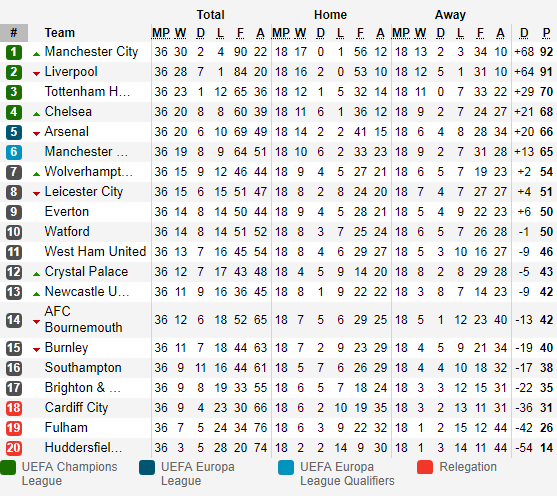The image size is (557, 496).
Task: Click Crystal Palace's green up arrow
Action: click(x=36, y=274)
